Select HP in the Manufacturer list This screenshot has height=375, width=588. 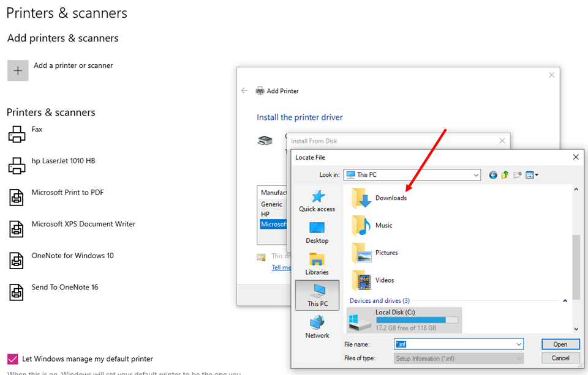[265, 214]
